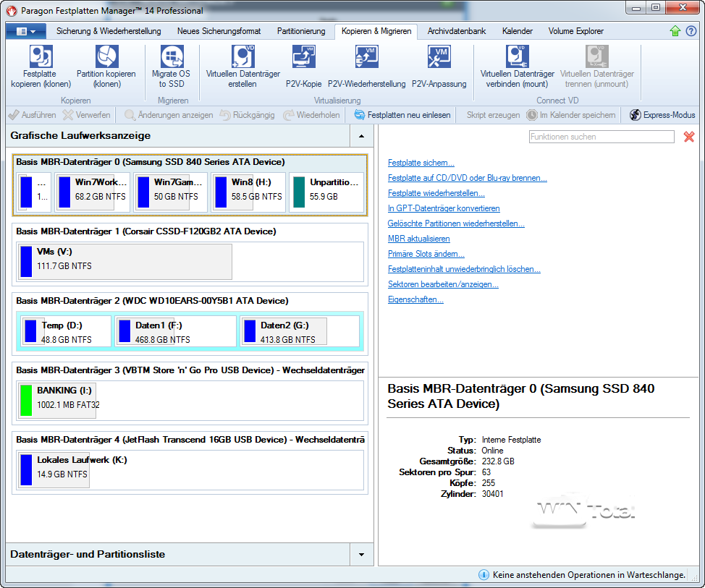Clear the search with the red X

(688, 137)
